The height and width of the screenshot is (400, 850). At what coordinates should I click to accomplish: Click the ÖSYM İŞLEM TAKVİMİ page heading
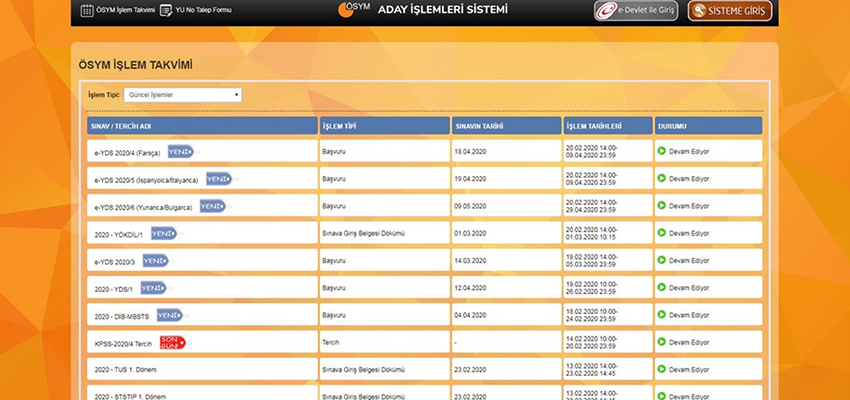136,66
